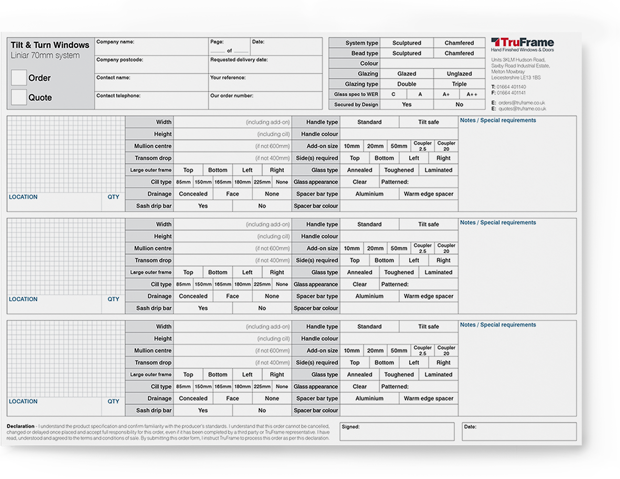Select 150mm cill type in middle section
The width and height of the screenshot is (620, 479).
tap(203, 284)
